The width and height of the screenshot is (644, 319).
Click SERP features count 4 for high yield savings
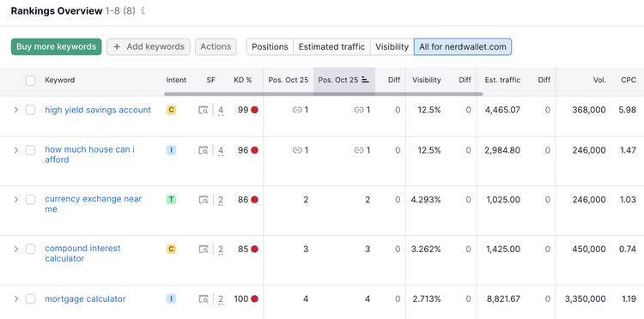[221, 111]
